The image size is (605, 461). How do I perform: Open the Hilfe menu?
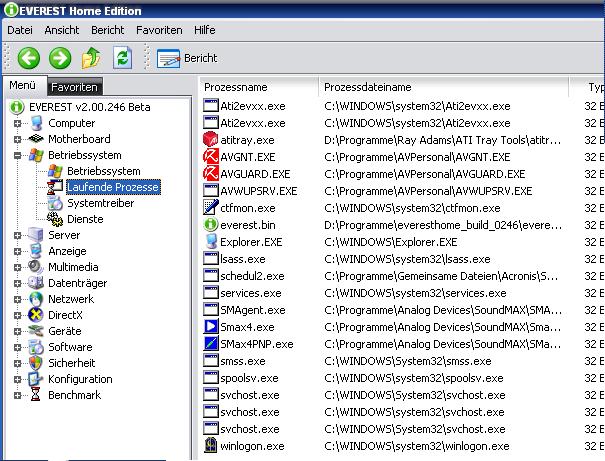pyautogui.click(x=204, y=30)
